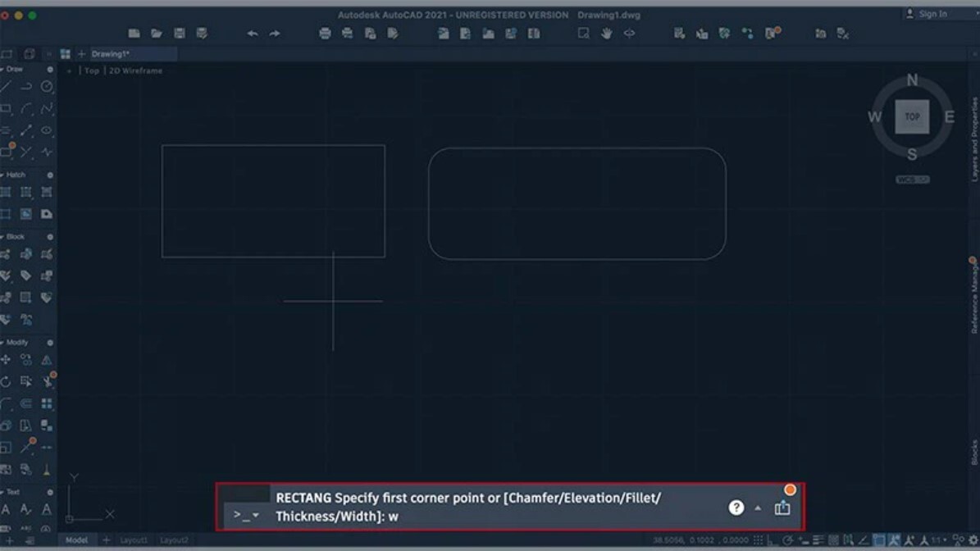This screenshot has height=551, width=980.
Task: Switch to the Layout2 tab
Action: coord(174,540)
